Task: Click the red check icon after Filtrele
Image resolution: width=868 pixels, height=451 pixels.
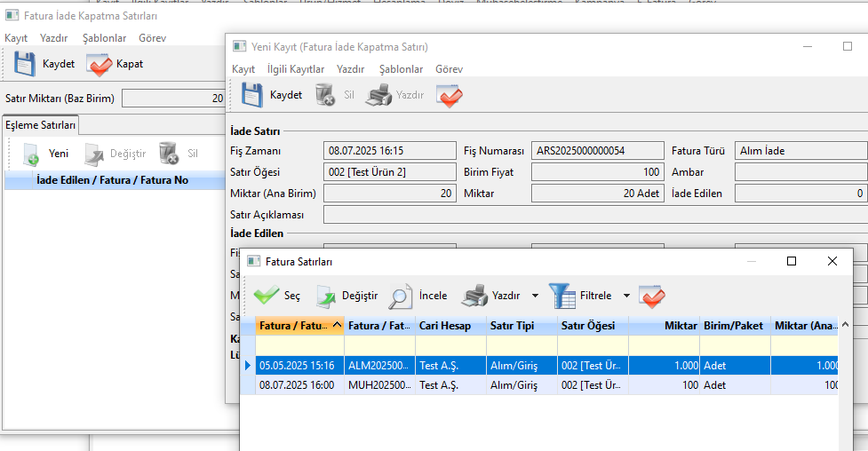Action: click(x=652, y=296)
